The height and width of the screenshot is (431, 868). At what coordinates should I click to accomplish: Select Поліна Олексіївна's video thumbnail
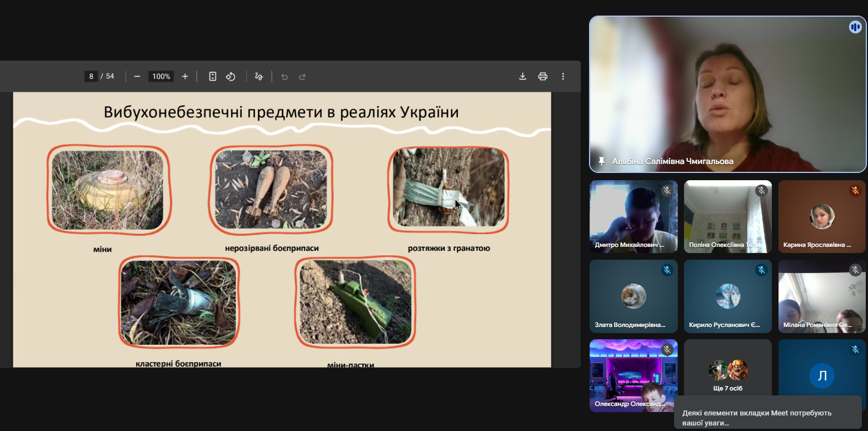[727, 216]
